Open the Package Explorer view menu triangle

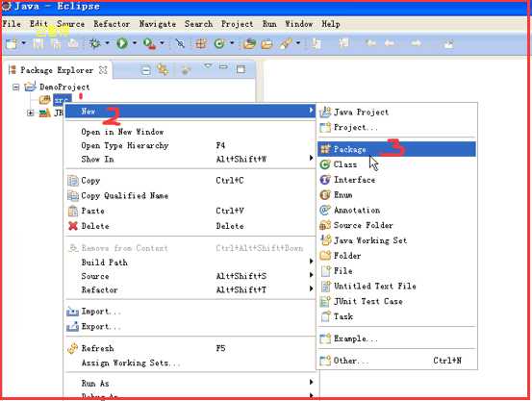tap(208, 65)
